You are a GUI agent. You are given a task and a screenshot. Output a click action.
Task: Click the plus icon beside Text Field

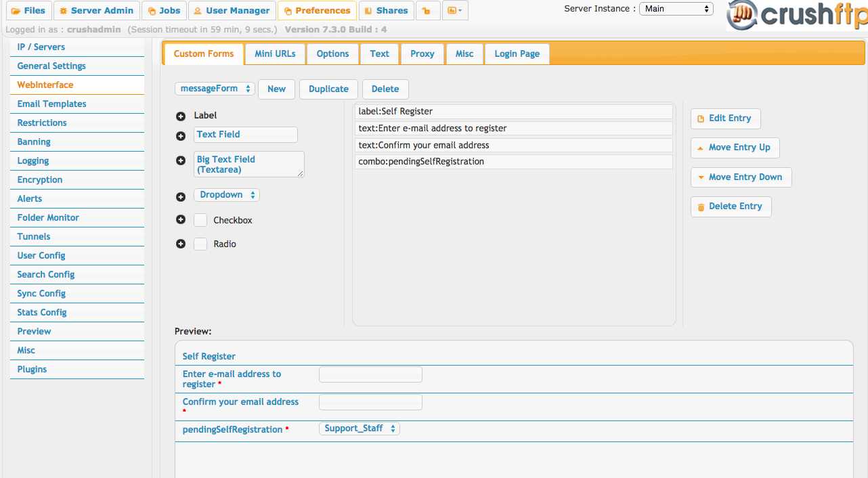tap(181, 136)
